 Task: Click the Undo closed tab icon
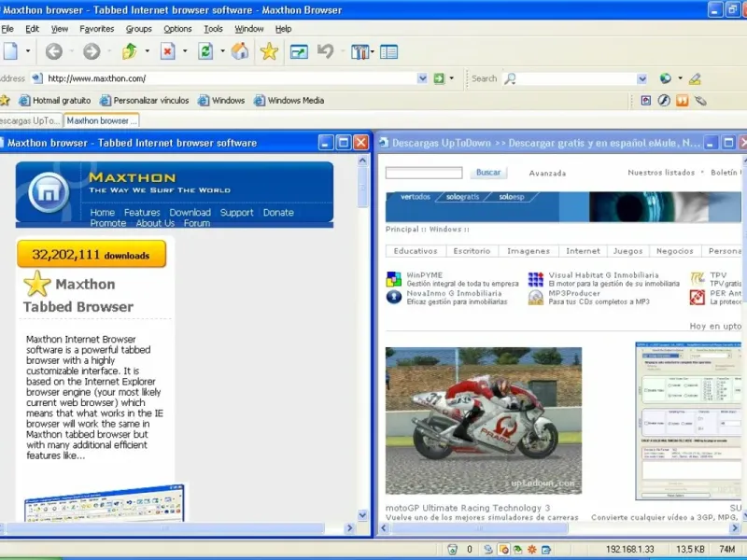[325, 51]
